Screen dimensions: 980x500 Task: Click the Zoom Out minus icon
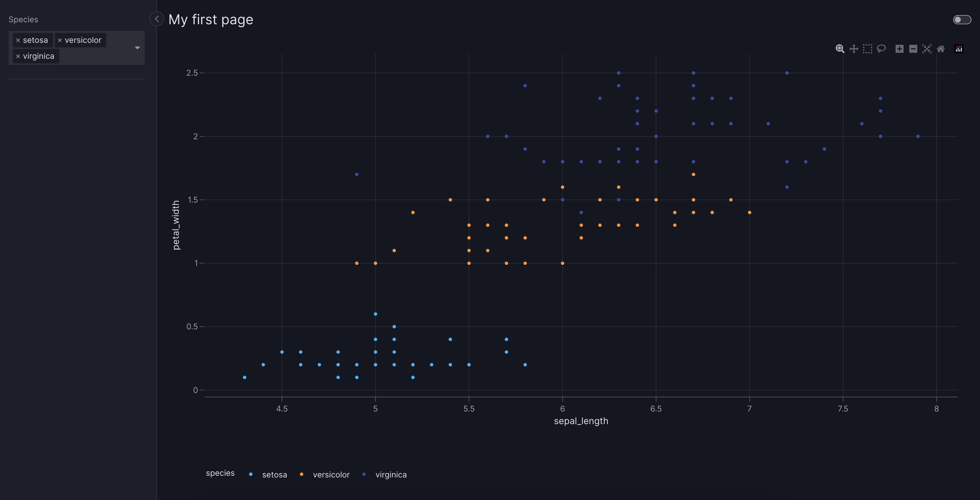coord(913,49)
